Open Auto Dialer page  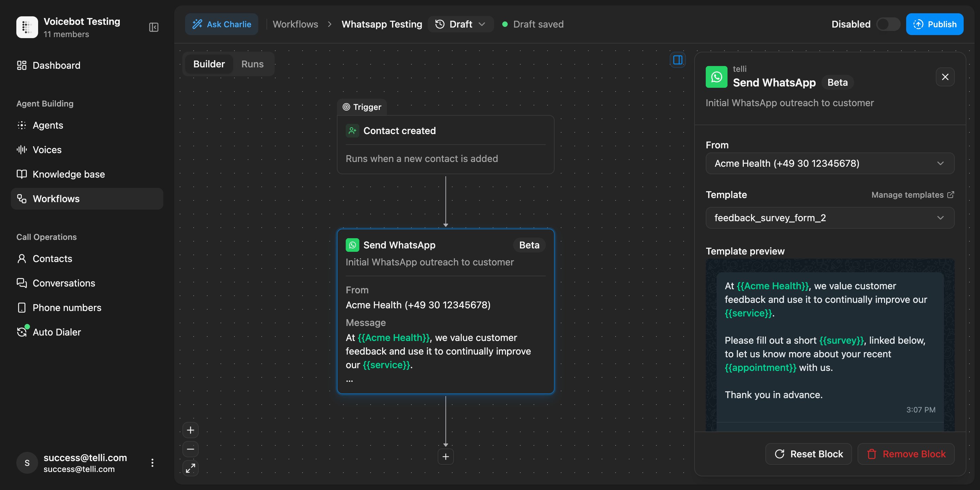pos(87,332)
